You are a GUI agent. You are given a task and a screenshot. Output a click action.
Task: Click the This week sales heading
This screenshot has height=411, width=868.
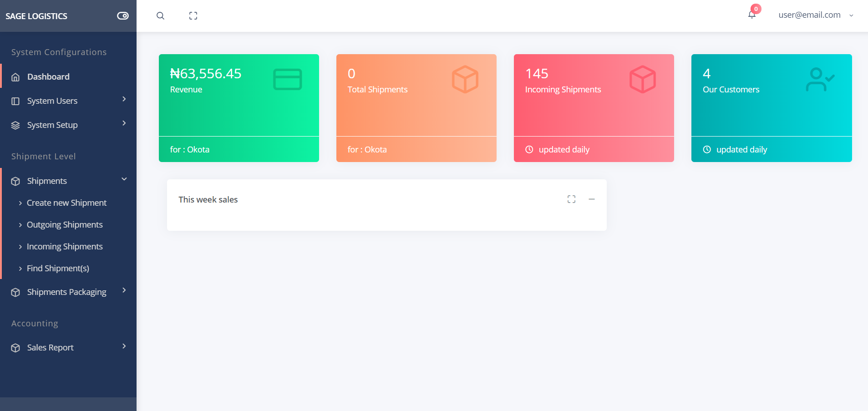point(208,199)
